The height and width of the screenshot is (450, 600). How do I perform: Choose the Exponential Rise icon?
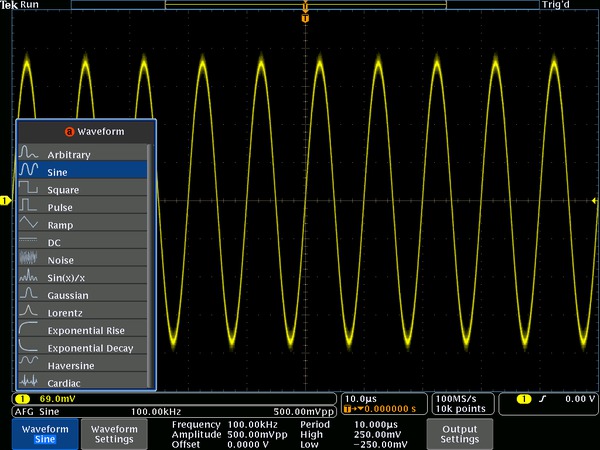29,330
